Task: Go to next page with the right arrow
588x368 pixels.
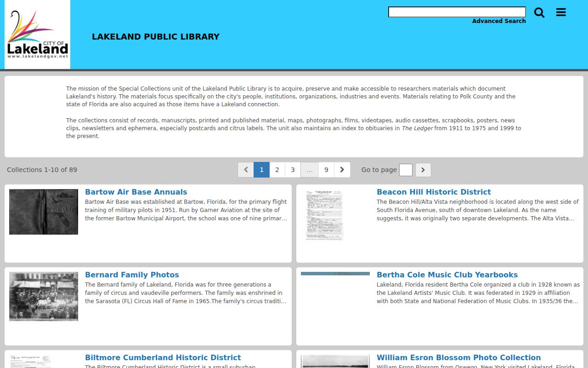Action: point(342,170)
